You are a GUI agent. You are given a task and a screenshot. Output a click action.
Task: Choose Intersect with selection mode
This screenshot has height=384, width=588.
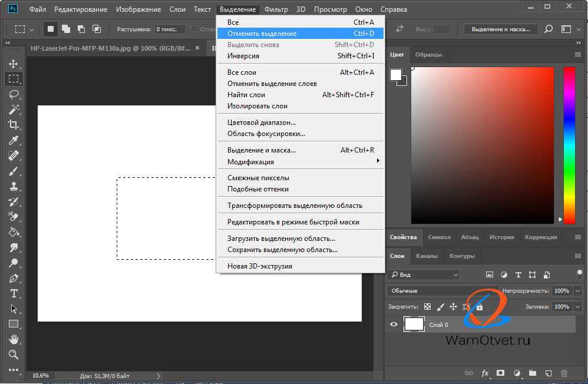(x=97, y=29)
